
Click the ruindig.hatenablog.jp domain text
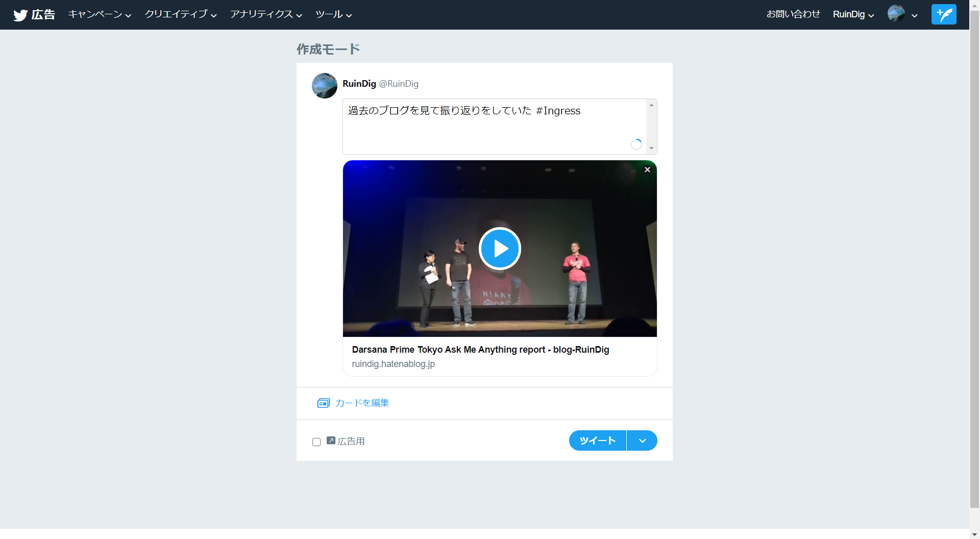(x=393, y=364)
